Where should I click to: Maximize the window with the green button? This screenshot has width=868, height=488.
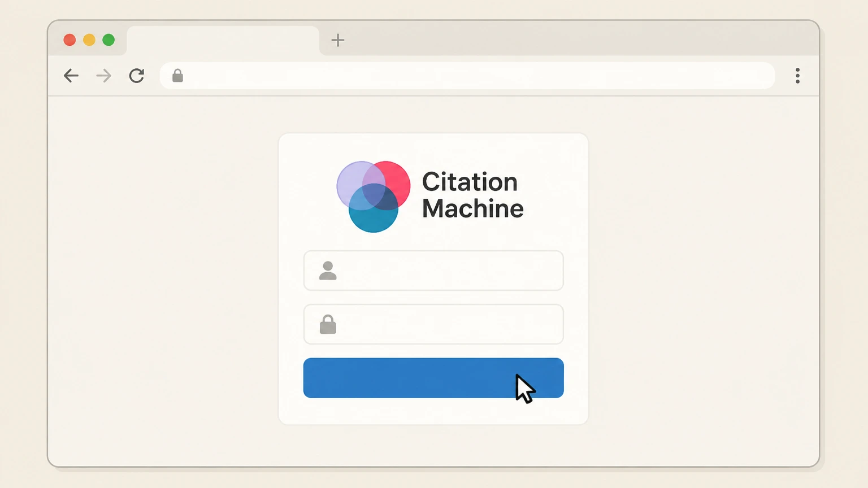coord(108,40)
